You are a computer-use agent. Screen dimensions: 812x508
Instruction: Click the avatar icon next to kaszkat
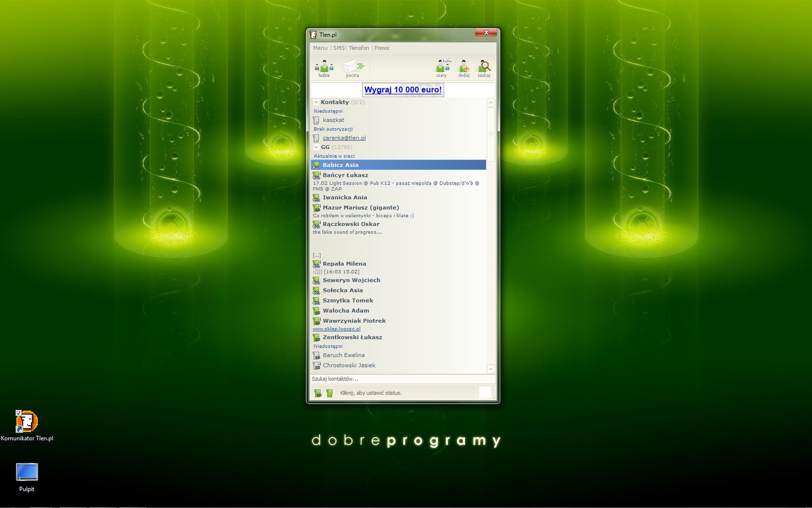tap(316, 120)
